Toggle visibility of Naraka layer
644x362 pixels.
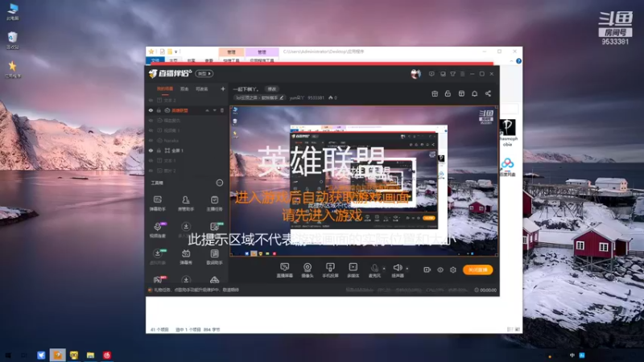151,140
